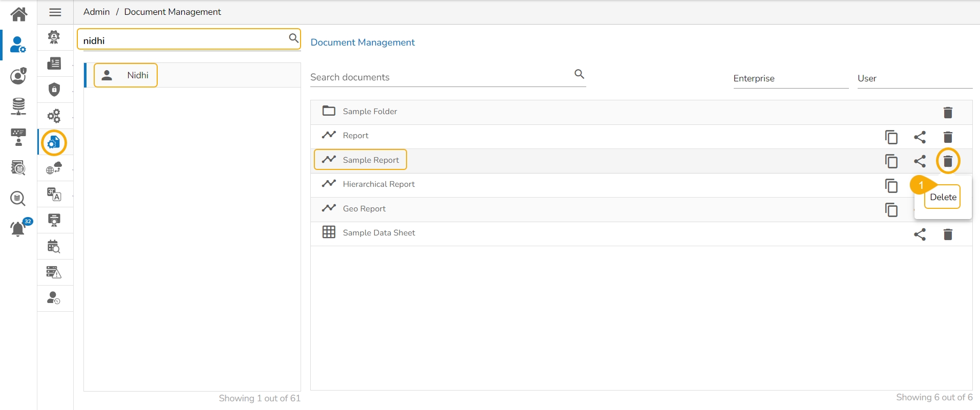
Task: Click the Admin breadcrumb link
Action: click(x=96, y=12)
